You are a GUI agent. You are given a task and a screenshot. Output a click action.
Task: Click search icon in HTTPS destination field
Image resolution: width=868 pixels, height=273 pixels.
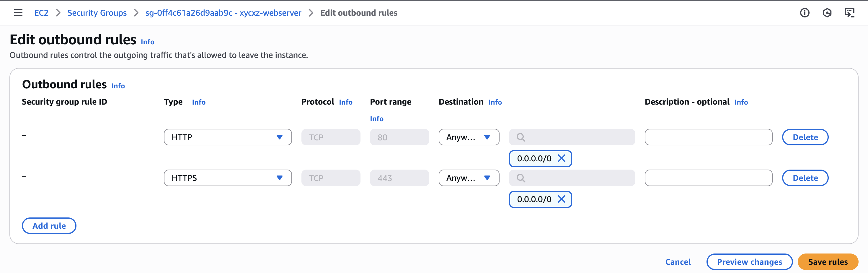point(521,178)
